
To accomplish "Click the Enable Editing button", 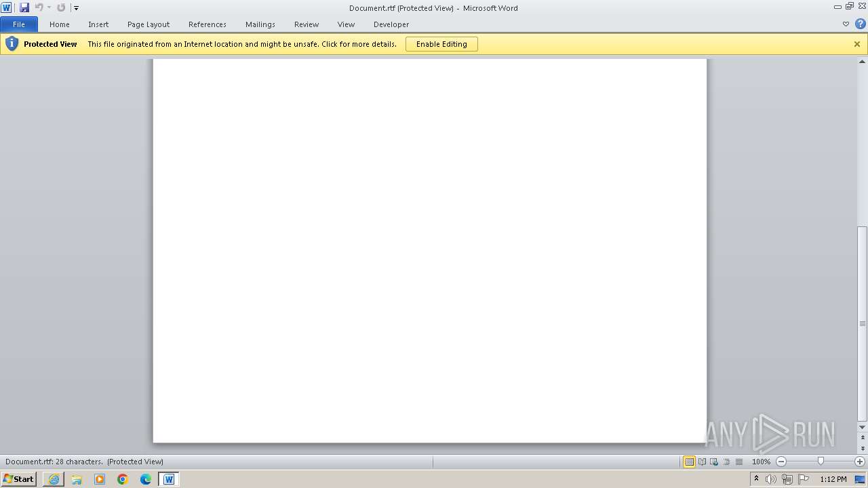I will coord(441,44).
